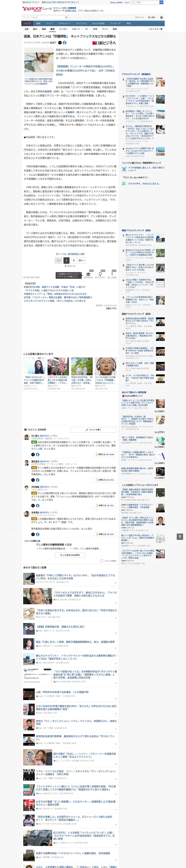Viewport: 186px width, 868px height.
Task: Toggle the コメント非表示 checkbox
Action: pyautogui.click(x=102, y=561)
